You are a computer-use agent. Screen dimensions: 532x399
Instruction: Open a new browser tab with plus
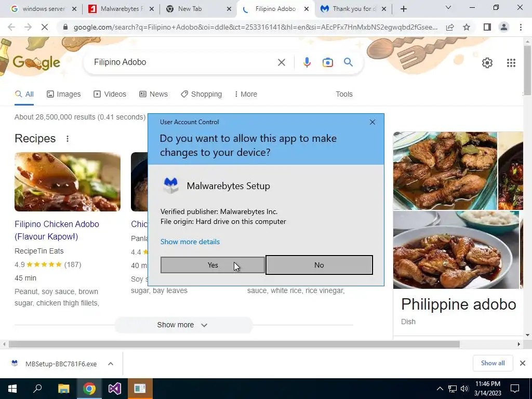click(x=403, y=9)
